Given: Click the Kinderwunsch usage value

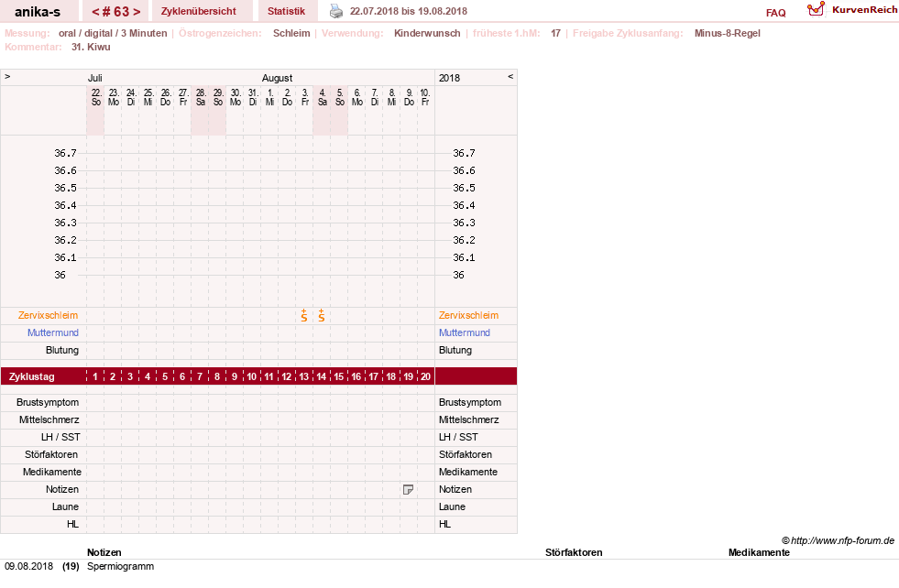Looking at the screenshot, I should click(427, 33).
